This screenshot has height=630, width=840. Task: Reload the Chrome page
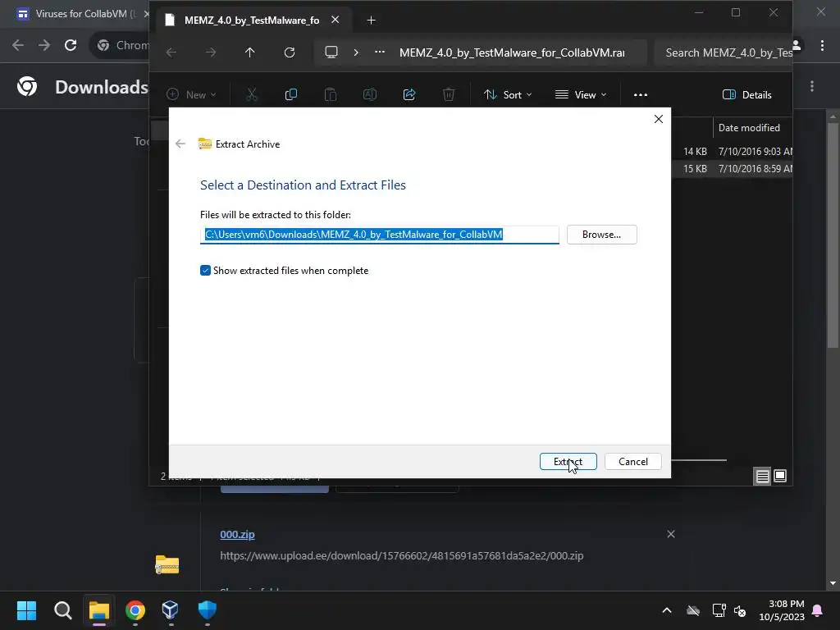pos(71,45)
